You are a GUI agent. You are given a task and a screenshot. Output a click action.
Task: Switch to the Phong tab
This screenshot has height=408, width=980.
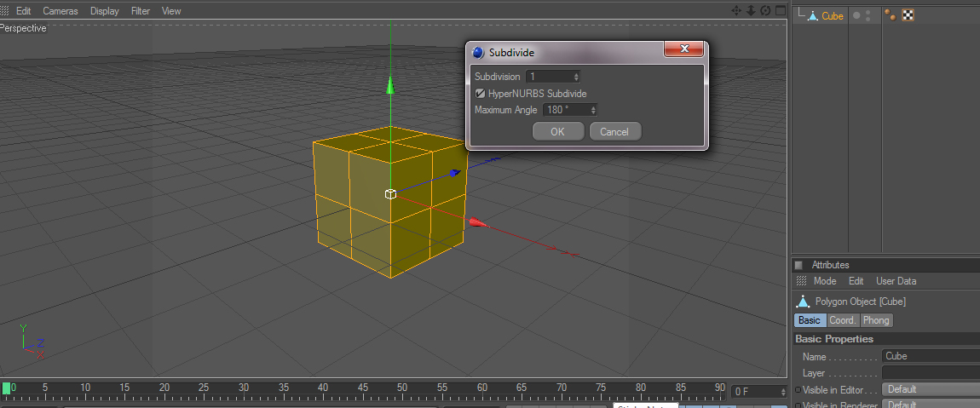pos(876,320)
